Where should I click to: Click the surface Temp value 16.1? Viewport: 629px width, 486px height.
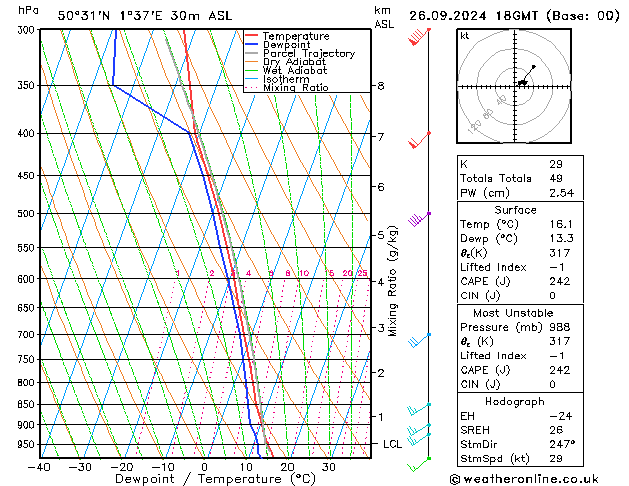(x=561, y=224)
